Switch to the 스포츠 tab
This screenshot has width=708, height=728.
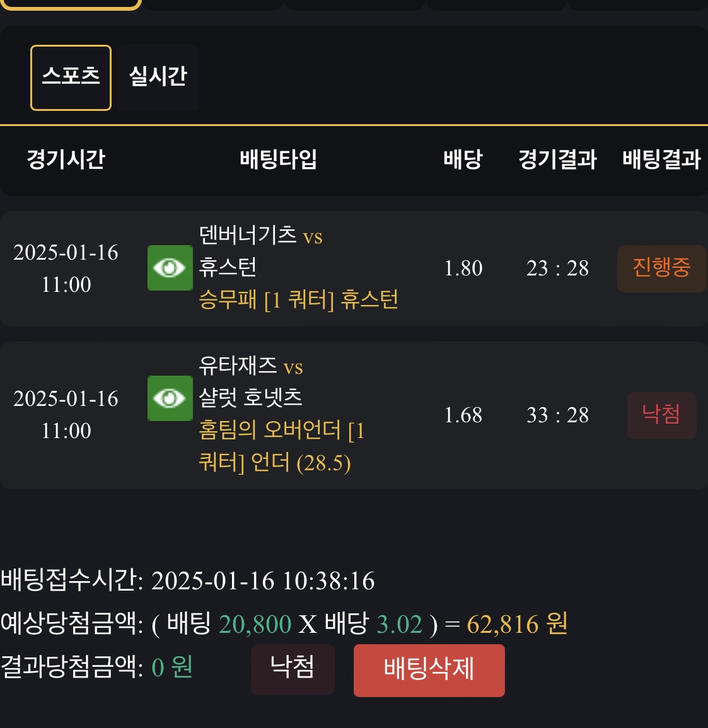click(71, 78)
